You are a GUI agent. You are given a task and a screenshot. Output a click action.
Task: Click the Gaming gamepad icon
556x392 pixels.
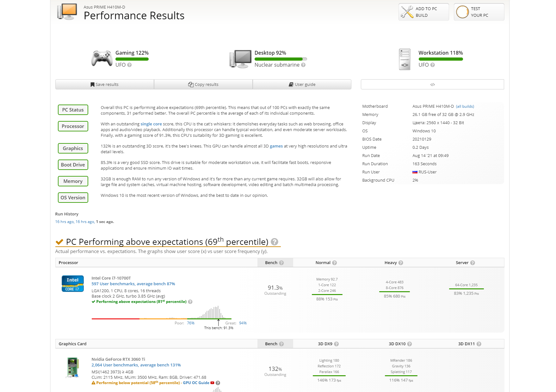[102, 58]
